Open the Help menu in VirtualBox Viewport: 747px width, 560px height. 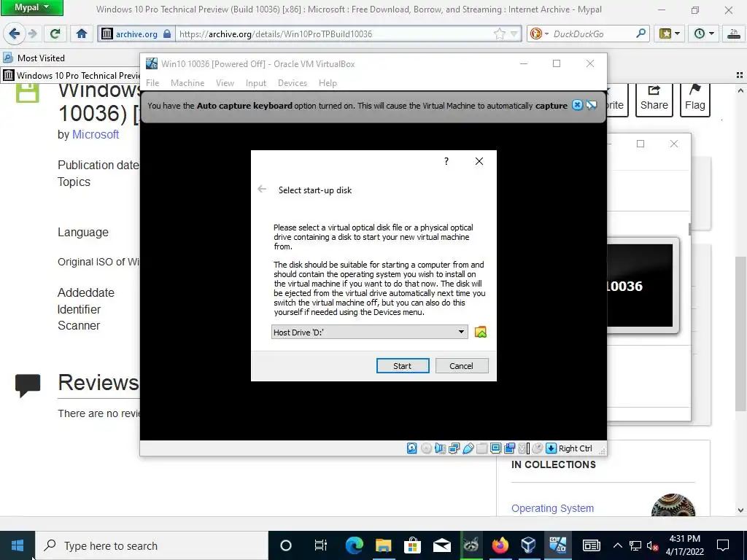coord(328,83)
